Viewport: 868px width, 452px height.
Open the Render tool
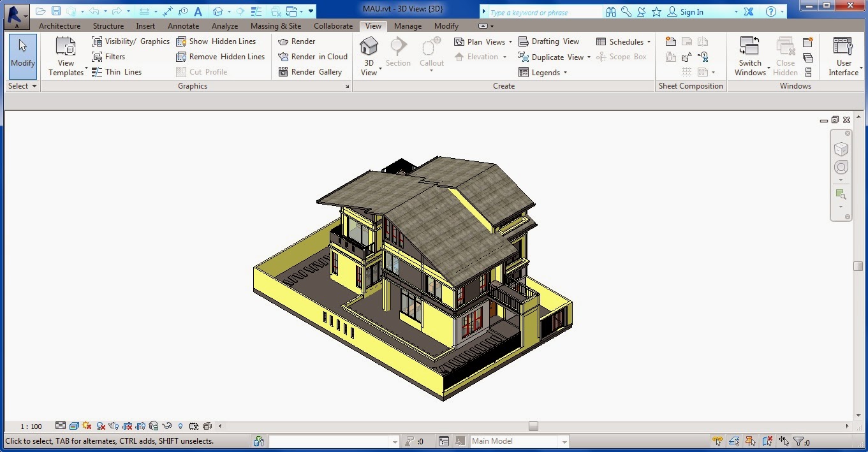[x=295, y=41]
